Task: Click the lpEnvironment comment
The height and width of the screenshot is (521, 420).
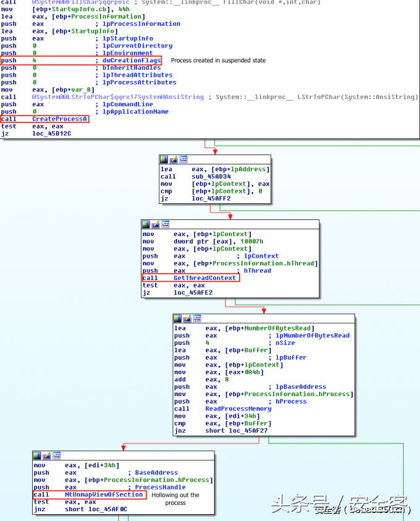Action: [x=127, y=53]
